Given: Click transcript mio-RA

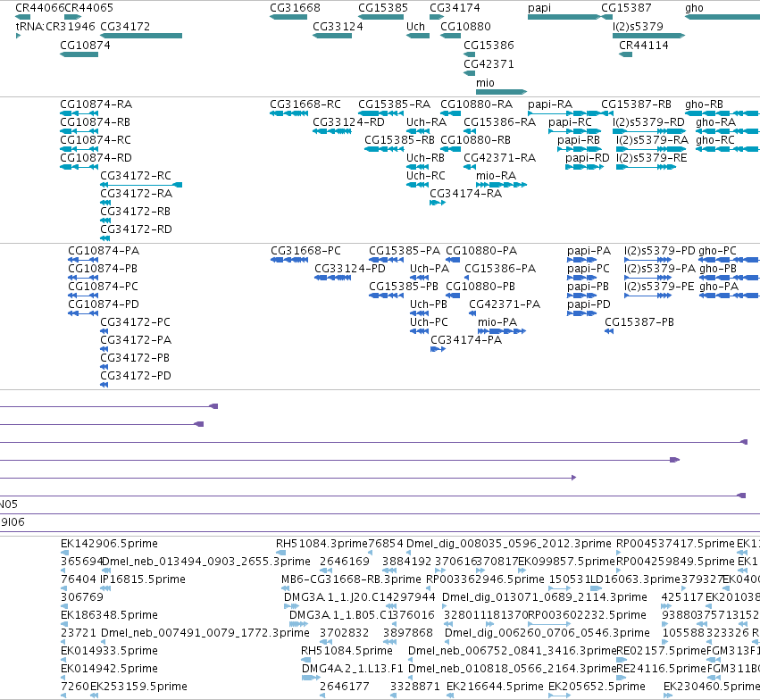Looking at the screenshot, I should (496, 176).
